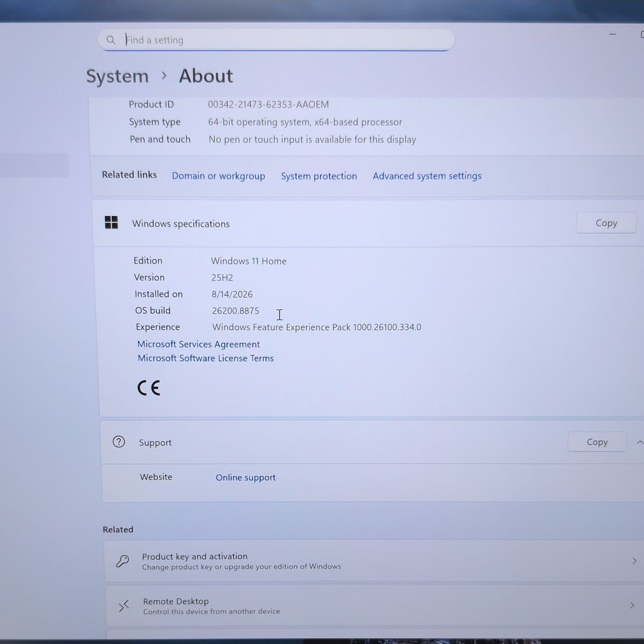This screenshot has height=644, width=644.
Task: Click the Windows 11 Home edition text
Action: 249,261
